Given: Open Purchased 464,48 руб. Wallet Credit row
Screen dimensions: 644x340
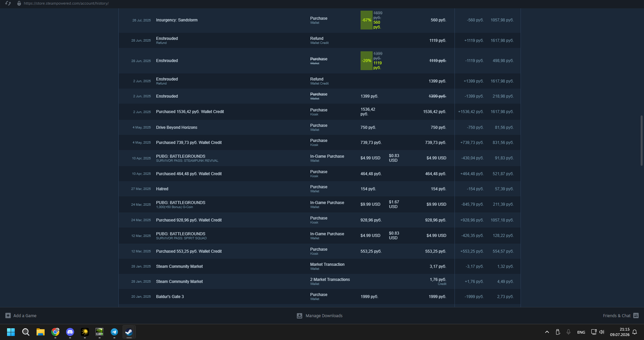Looking at the screenshot, I should point(320,173).
